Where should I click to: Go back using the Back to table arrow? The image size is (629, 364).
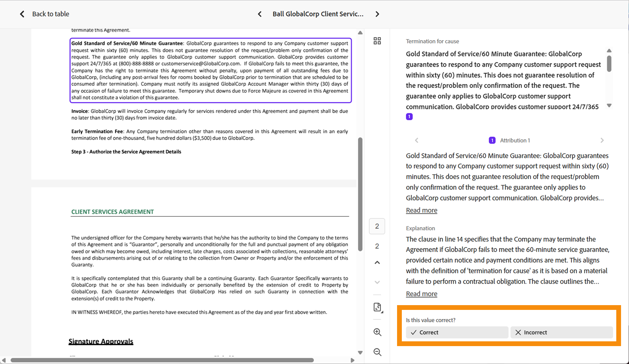click(22, 14)
